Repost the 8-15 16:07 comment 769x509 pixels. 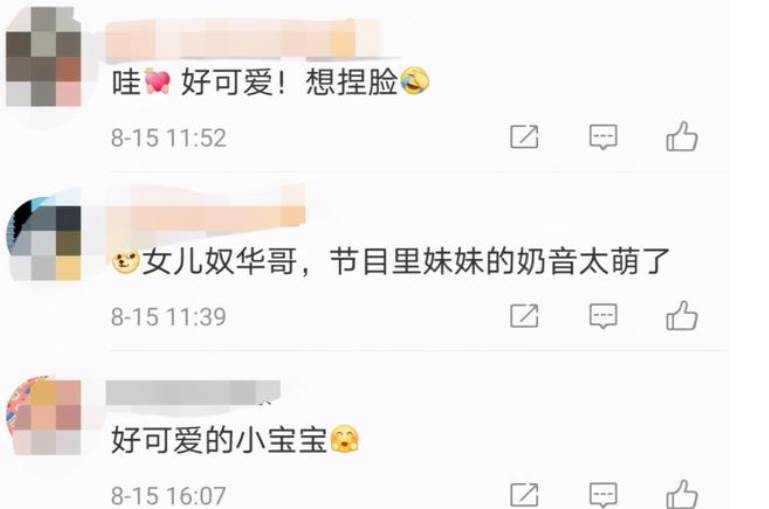click(x=524, y=495)
